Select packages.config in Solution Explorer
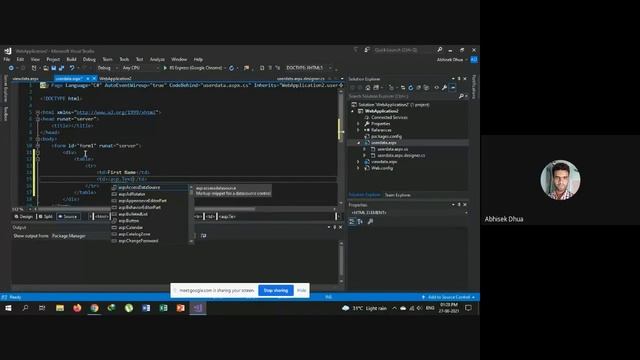This screenshot has height=360, width=640. (386, 136)
